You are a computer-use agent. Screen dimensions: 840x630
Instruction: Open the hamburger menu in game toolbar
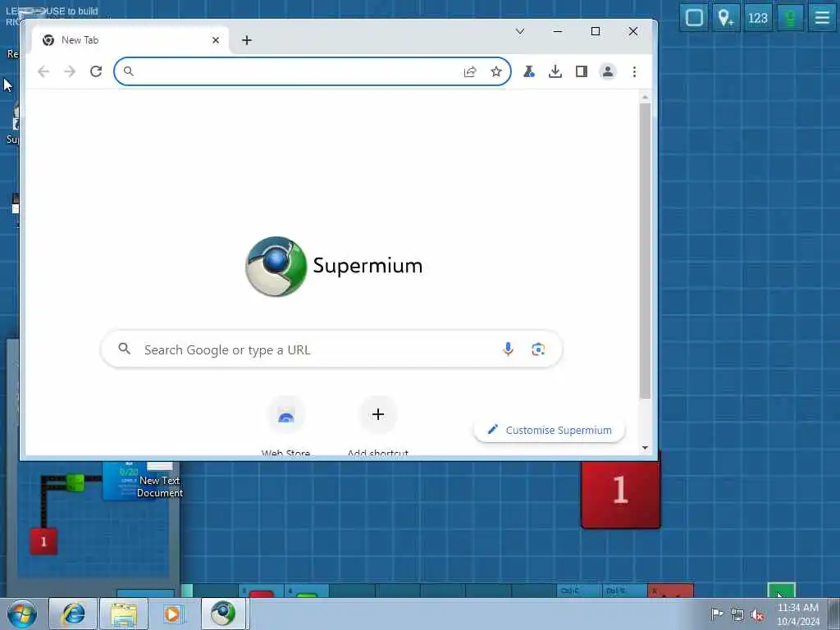[822, 18]
